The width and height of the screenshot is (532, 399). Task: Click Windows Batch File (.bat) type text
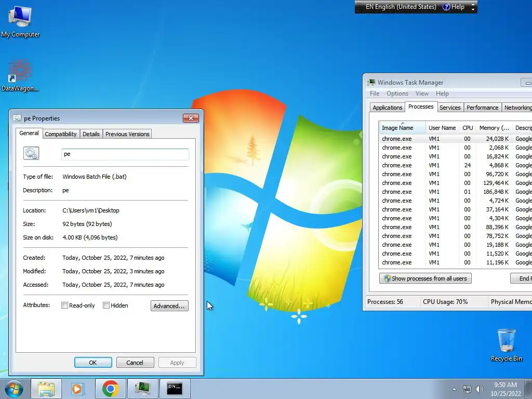[95, 177]
